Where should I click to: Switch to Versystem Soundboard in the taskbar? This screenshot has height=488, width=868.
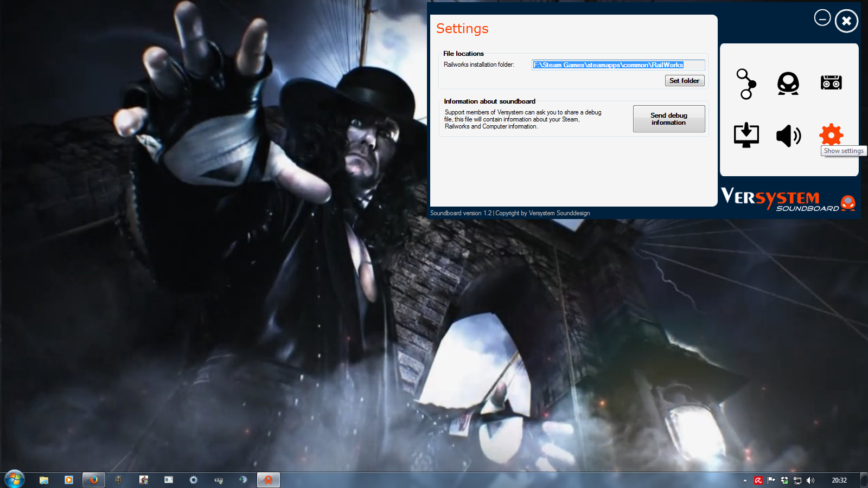[x=269, y=480]
